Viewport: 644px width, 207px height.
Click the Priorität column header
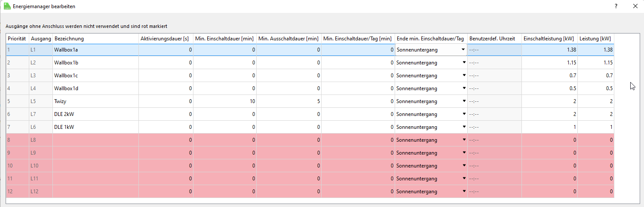(x=17, y=39)
